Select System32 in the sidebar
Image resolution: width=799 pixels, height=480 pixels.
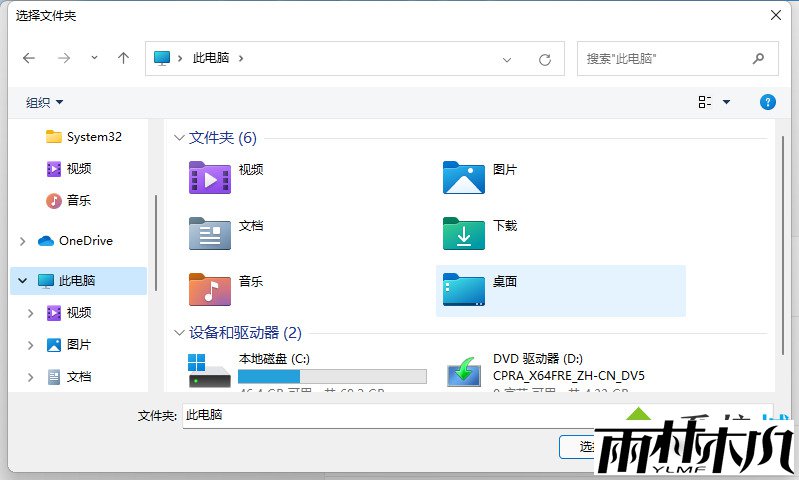click(x=93, y=137)
